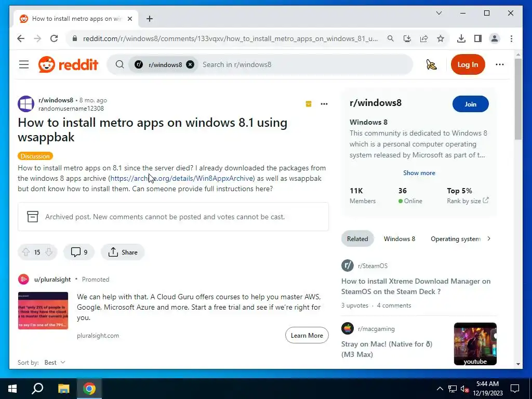This screenshot has width=532, height=399.
Task: Open Rank by size external link
Action: tap(468, 201)
